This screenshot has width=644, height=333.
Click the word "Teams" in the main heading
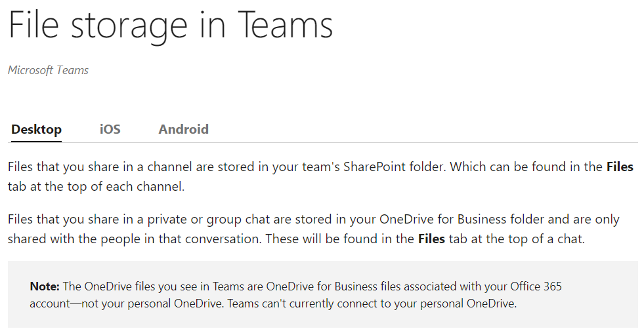tap(285, 26)
